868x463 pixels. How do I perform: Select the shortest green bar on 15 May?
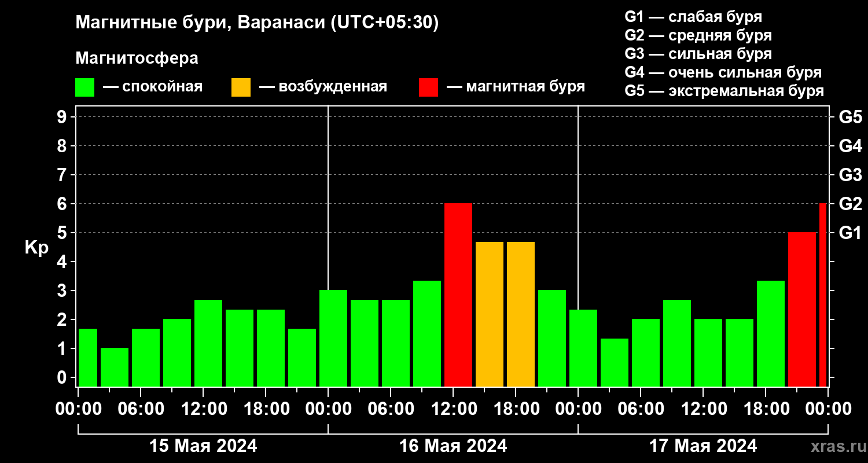click(115, 368)
